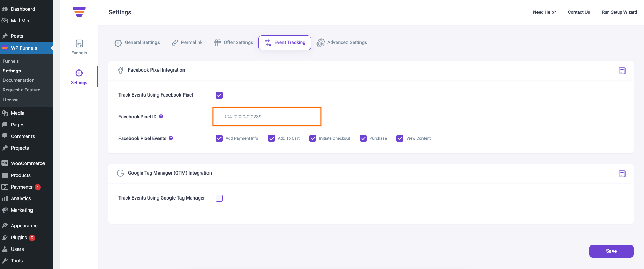
Task: Click the Tools wrench icon
Action: 5,261
